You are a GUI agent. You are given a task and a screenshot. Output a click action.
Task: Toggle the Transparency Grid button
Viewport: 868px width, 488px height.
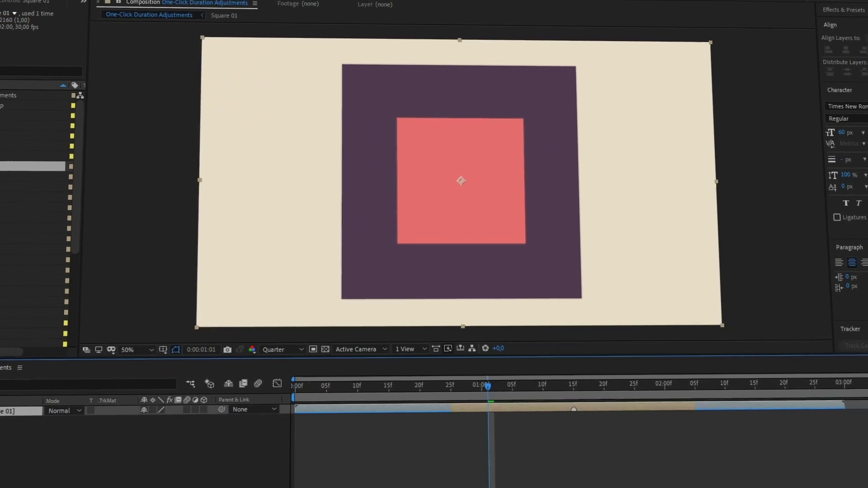click(325, 349)
